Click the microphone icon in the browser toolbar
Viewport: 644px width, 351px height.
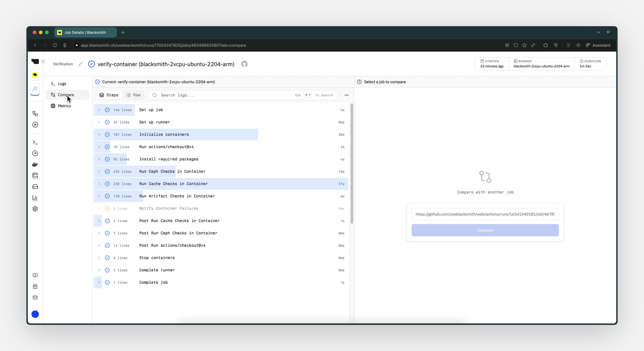tap(65, 45)
